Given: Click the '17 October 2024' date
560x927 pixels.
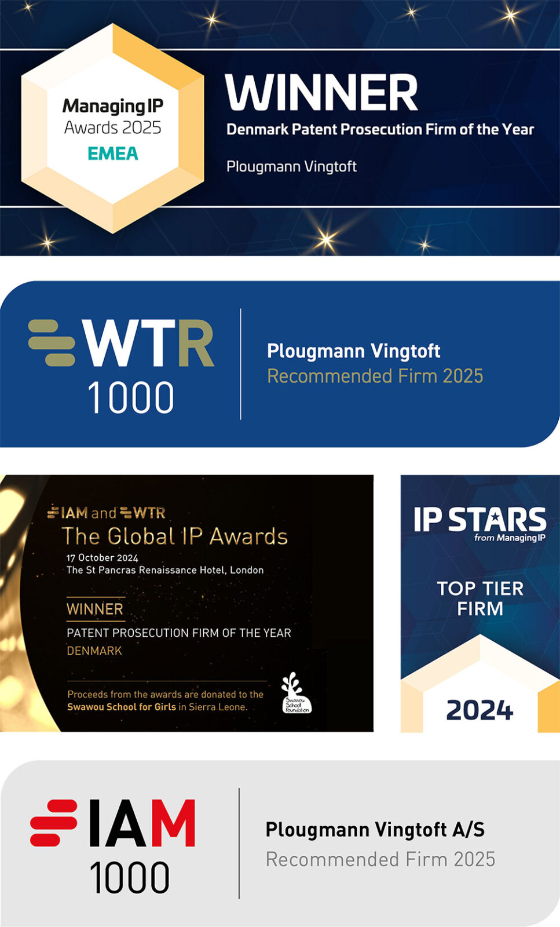Looking at the screenshot, I should pyautogui.click(x=103, y=558).
